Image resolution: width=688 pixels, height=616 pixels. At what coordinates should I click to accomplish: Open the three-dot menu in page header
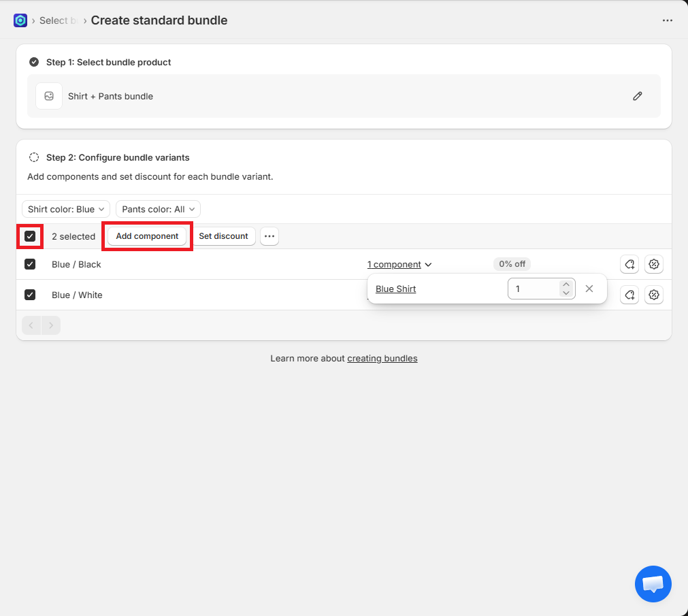[667, 20]
